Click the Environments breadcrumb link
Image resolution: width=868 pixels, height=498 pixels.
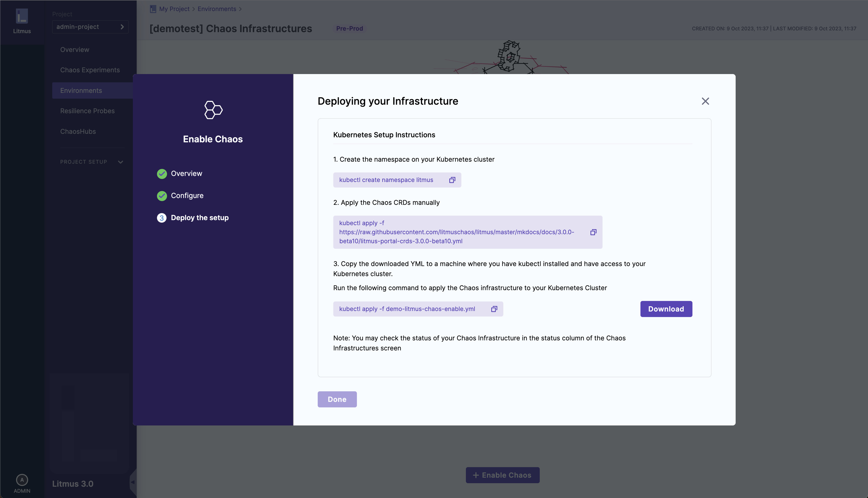click(x=216, y=9)
